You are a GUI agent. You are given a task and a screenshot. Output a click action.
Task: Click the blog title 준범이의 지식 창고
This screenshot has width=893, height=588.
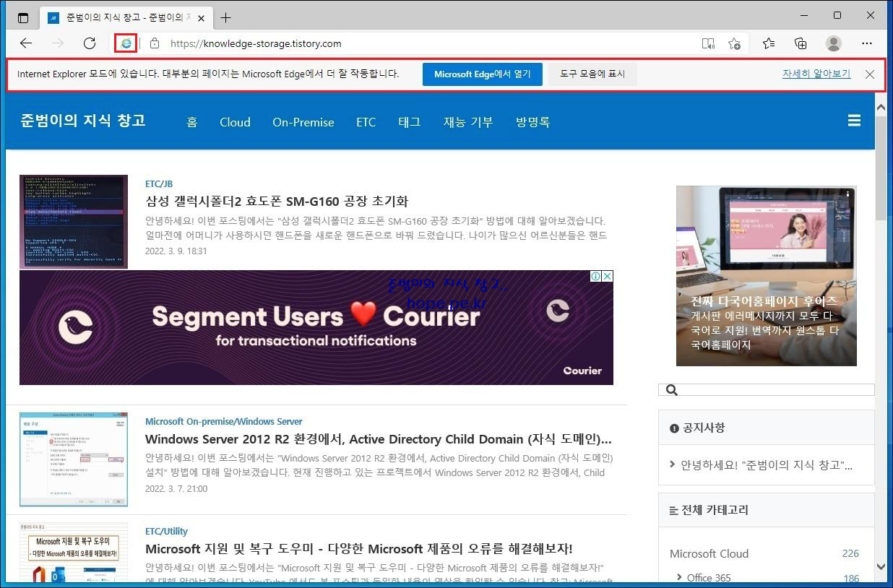pyautogui.click(x=83, y=120)
